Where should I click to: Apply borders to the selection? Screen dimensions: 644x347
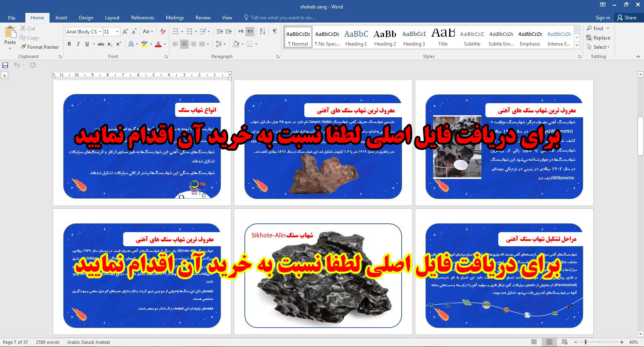click(x=250, y=44)
